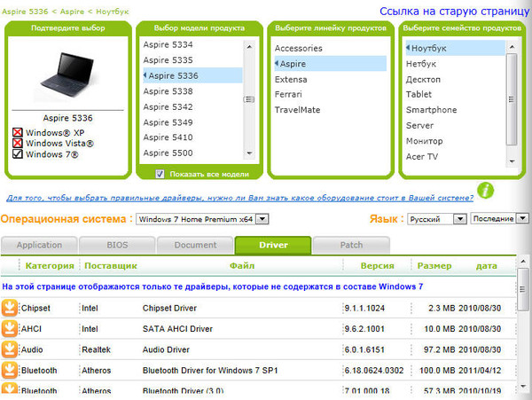The width and height of the screenshot is (532, 400).
Task: Click the model list scrollbar thumb
Action: [x=249, y=99]
